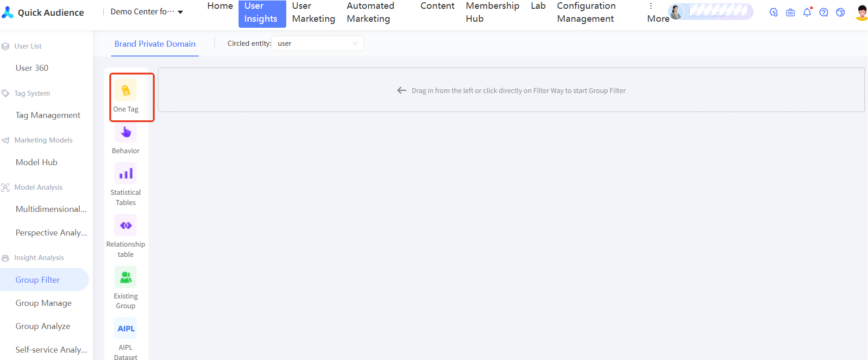Choose the AIPL Dataset filter icon
The image size is (868, 360).
pyautogui.click(x=126, y=329)
